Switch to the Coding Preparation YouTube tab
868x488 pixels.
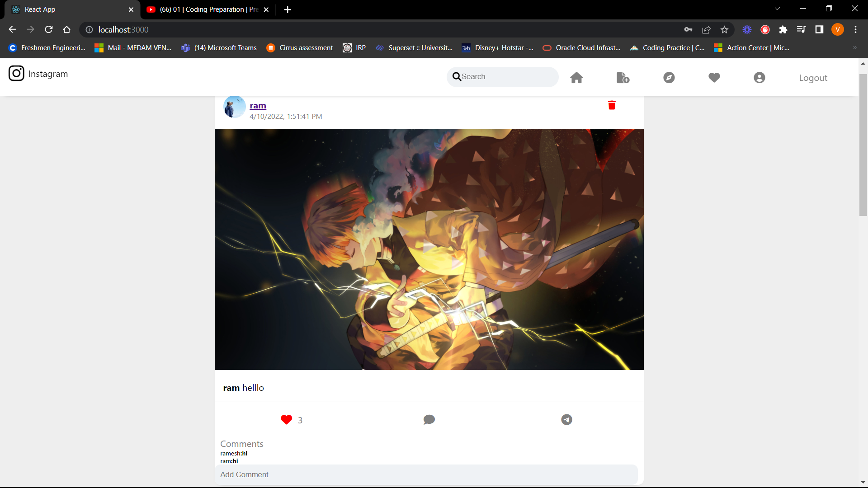click(203, 9)
